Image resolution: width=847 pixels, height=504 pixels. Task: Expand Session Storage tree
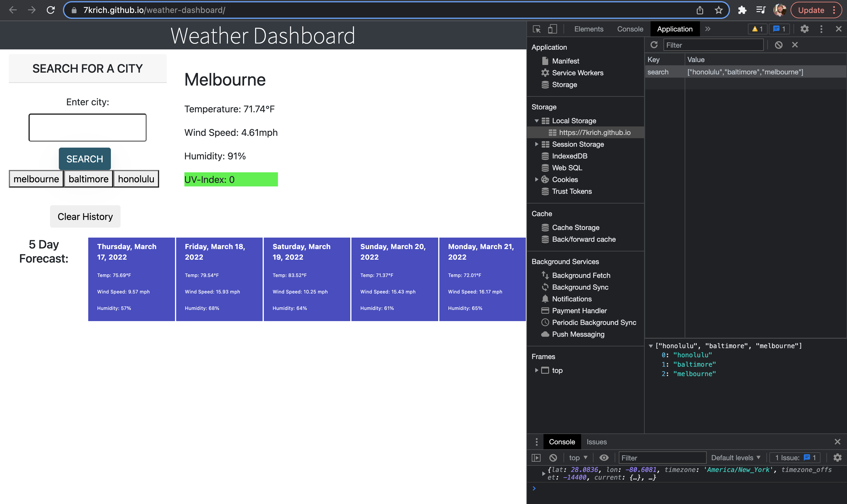pyautogui.click(x=537, y=144)
